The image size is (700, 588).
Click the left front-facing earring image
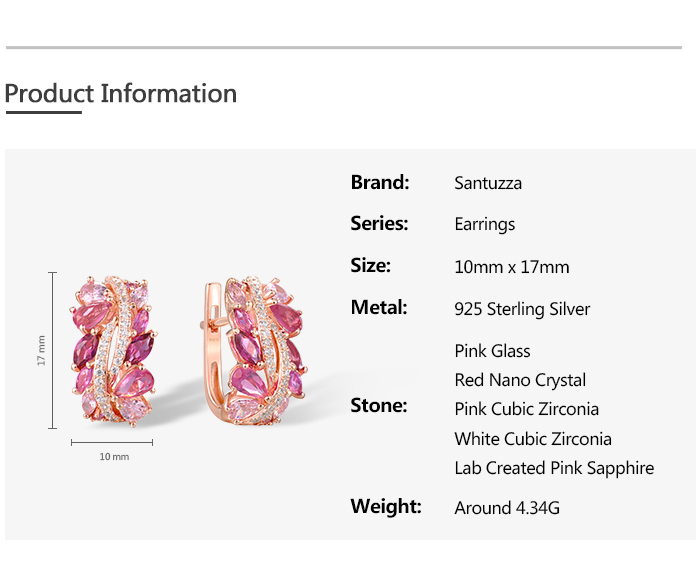point(112,352)
